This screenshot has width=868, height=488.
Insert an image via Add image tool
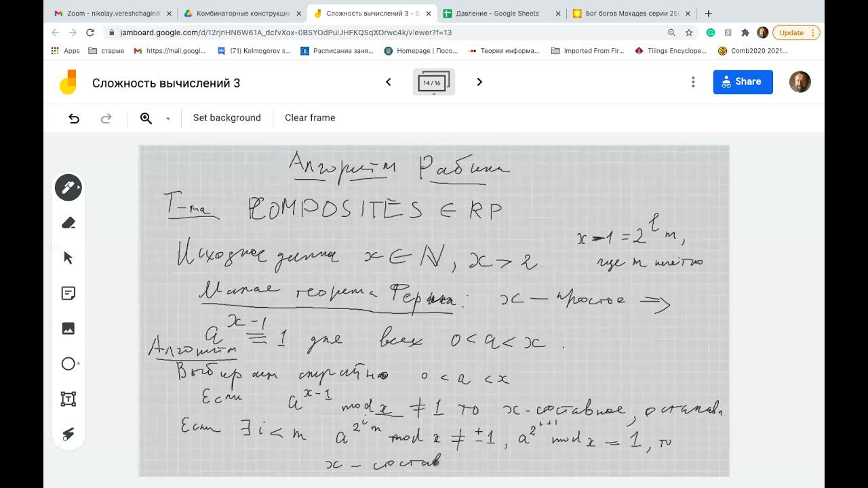[x=68, y=329]
